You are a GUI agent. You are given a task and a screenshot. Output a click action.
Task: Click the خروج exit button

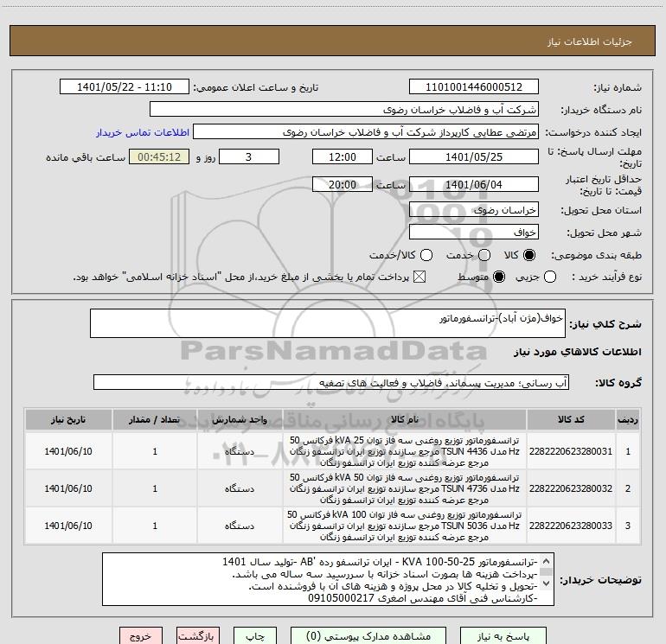click(141, 636)
